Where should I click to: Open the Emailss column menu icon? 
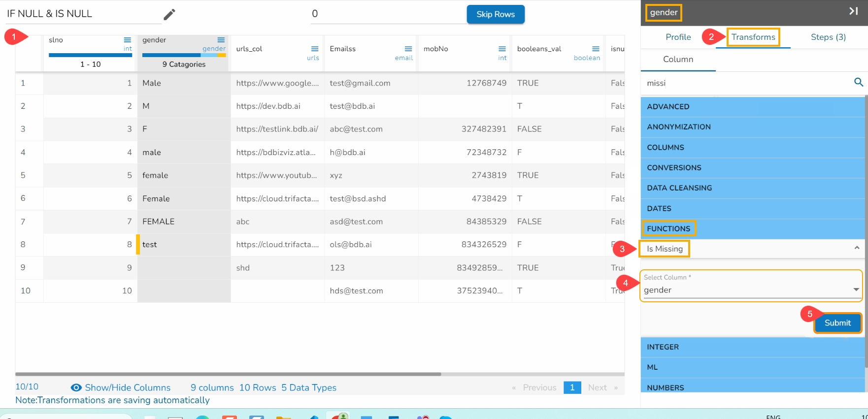(x=408, y=49)
